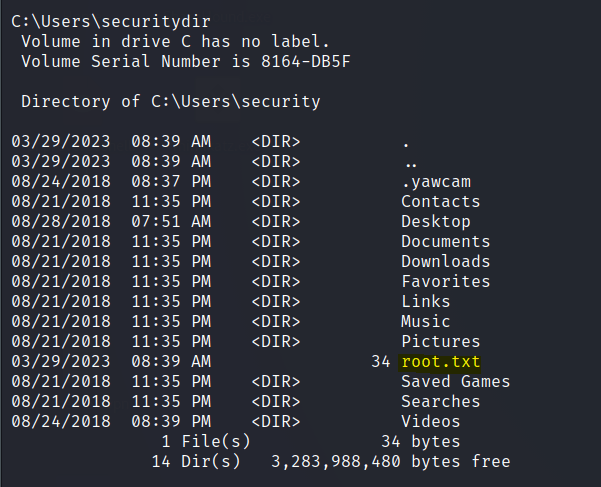Select the Documents directory entry

click(x=446, y=242)
